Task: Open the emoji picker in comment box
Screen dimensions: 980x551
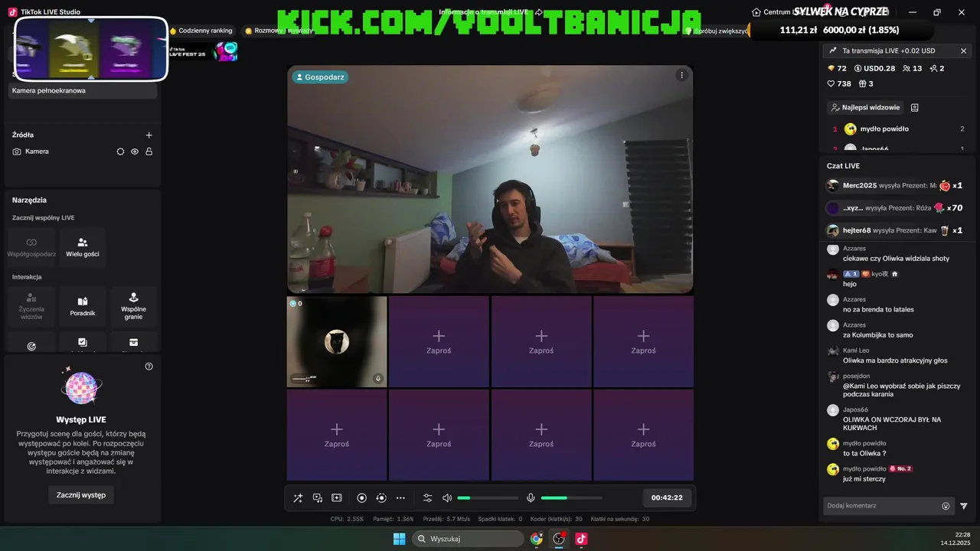Action: (946, 506)
